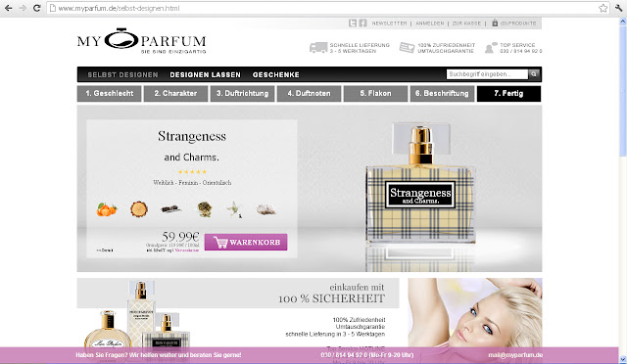The image size is (627, 364).
Task: Open the Facebook icon link
Action: 362,23
